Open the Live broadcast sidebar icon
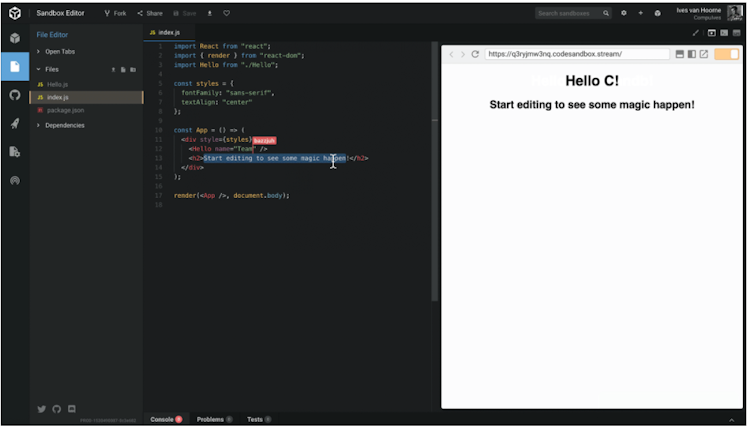Image resolution: width=750 pixels, height=428 pixels. pos(15,180)
